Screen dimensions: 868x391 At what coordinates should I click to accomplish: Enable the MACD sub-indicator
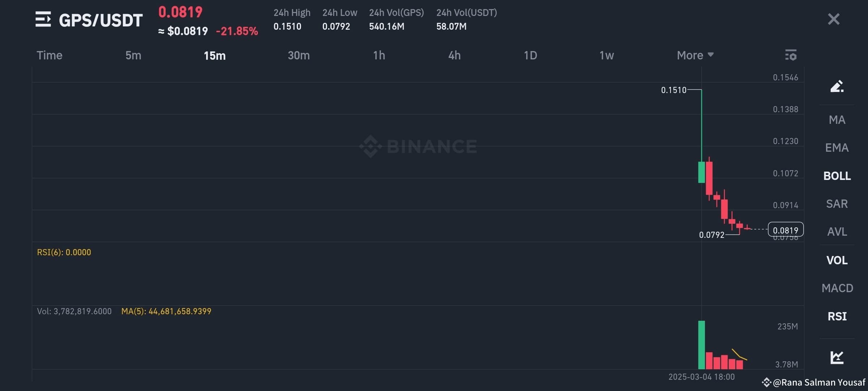point(837,288)
